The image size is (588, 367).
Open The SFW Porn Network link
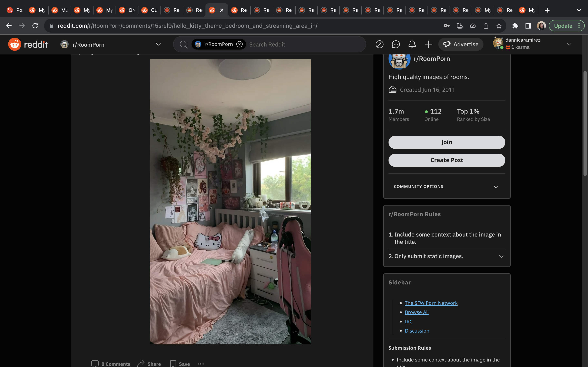click(431, 303)
